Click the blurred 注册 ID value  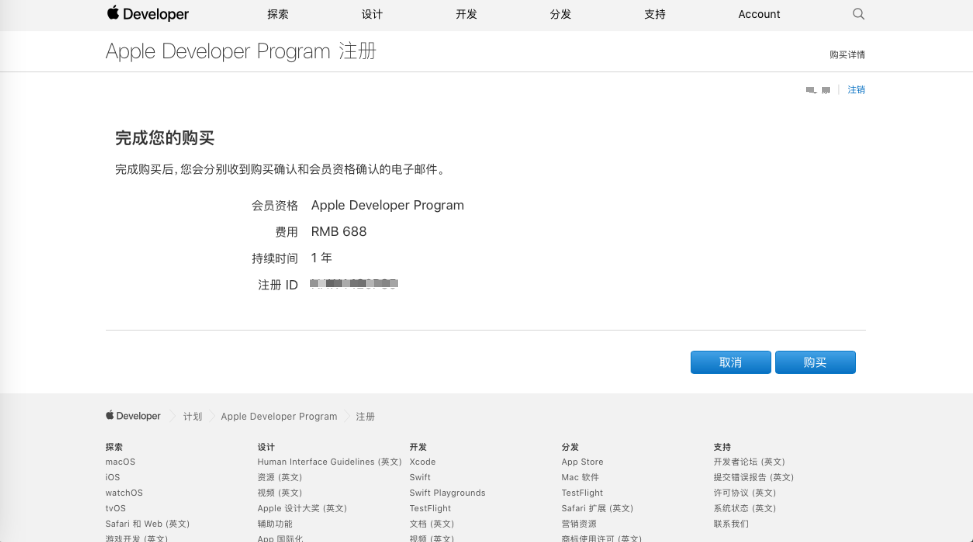click(x=354, y=284)
